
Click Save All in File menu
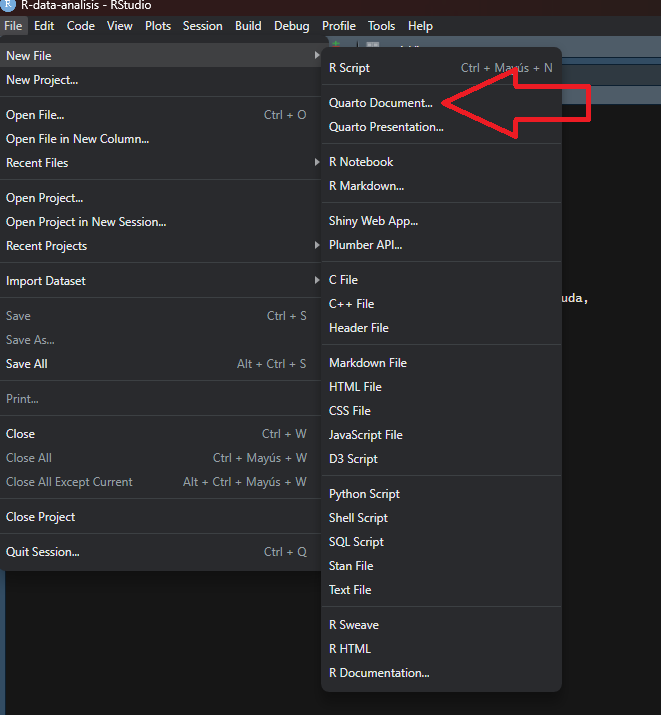click(27, 364)
